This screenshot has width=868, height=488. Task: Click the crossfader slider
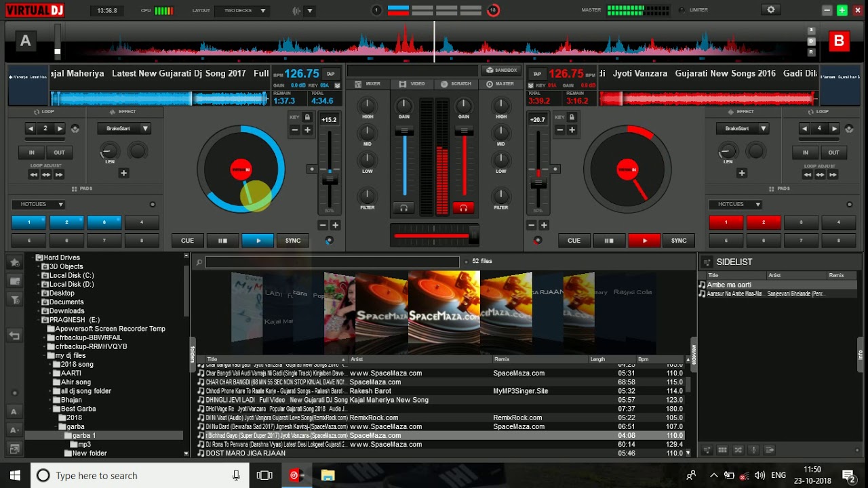coord(435,235)
